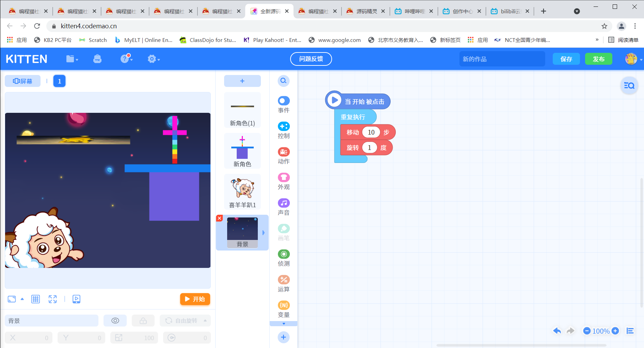Screen dimensions: 644x348
Task: Expand the 背景 sprite costume arrow
Action: coord(263,233)
